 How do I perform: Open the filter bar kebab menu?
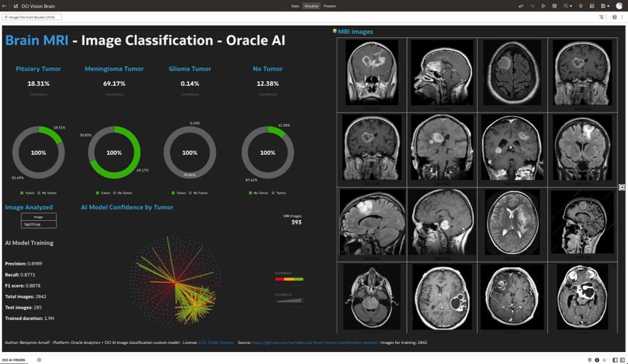point(622,17)
